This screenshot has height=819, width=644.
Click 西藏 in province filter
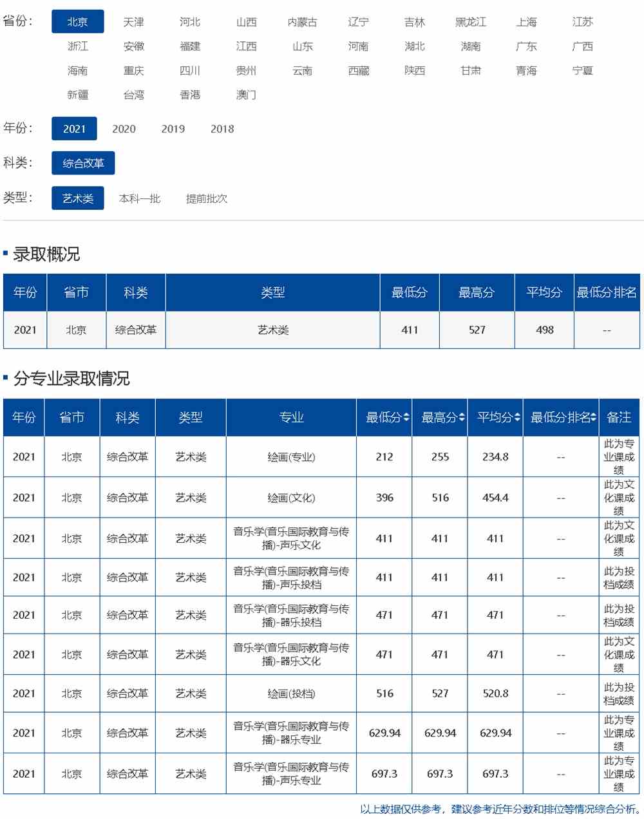(x=359, y=71)
